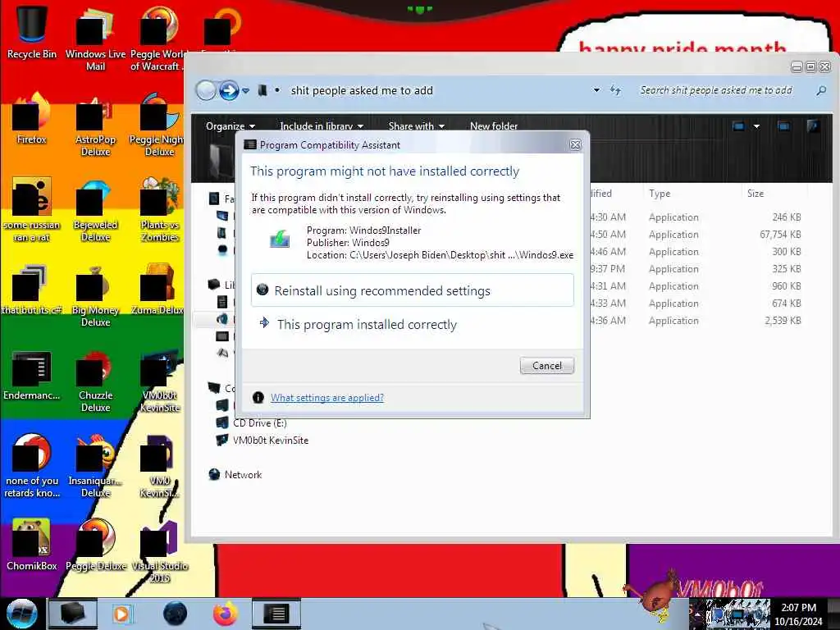840x630 pixels.
Task: Click the Cancel button in dialog
Action: coord(547,365)
